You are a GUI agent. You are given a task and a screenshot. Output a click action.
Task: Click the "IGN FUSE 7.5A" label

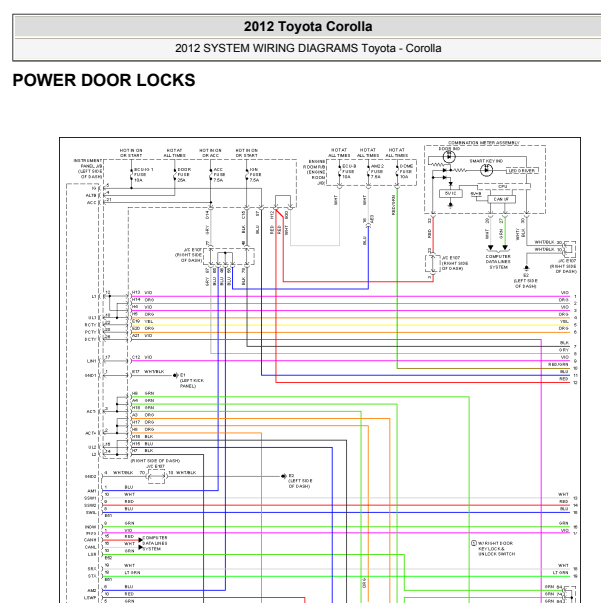coord(255,175)
